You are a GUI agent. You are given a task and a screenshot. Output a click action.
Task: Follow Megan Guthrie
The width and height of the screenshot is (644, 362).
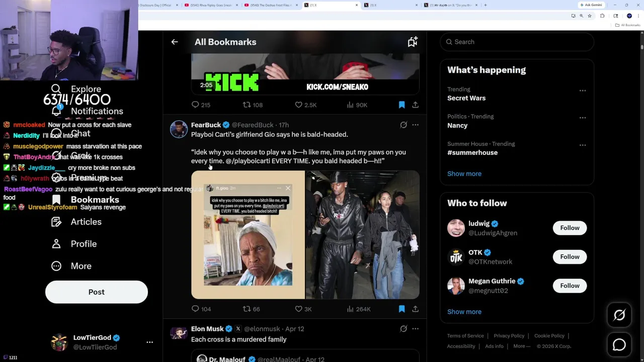[x=570, y=286]
